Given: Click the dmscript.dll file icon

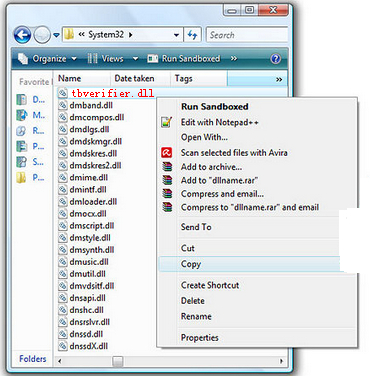Looking at the screenshot, I should (63, 226).
